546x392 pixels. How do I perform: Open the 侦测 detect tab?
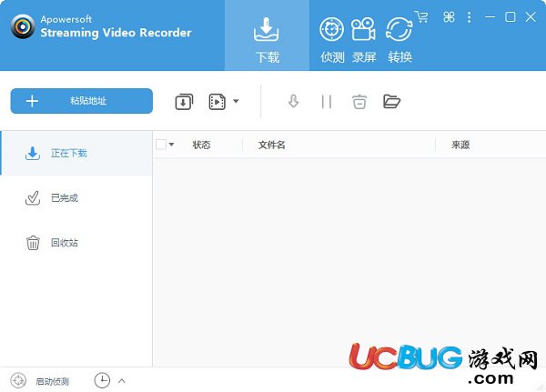[x=332, y=39]
